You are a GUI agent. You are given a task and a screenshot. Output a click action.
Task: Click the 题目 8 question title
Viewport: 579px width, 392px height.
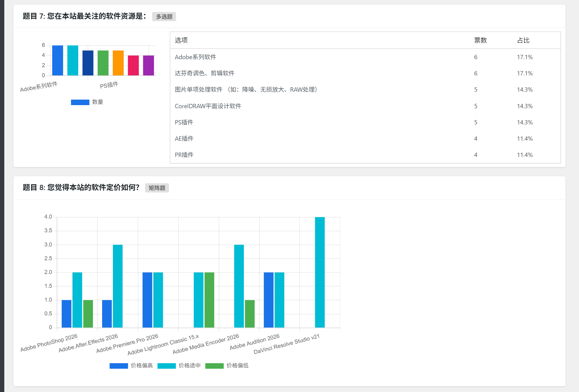click(x=81, y=188)
